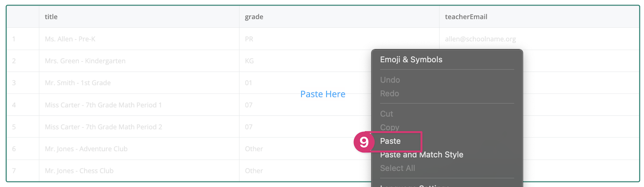Select the teacherEmail column header
Image resolution: width=644 pixels, height=187 pixels.
(539, 17)
